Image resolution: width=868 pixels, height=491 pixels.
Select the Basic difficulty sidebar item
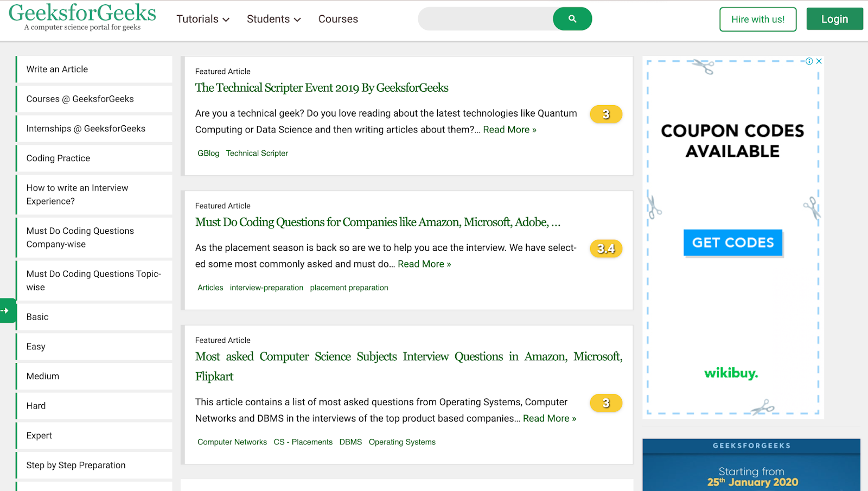tap(94, 317)
